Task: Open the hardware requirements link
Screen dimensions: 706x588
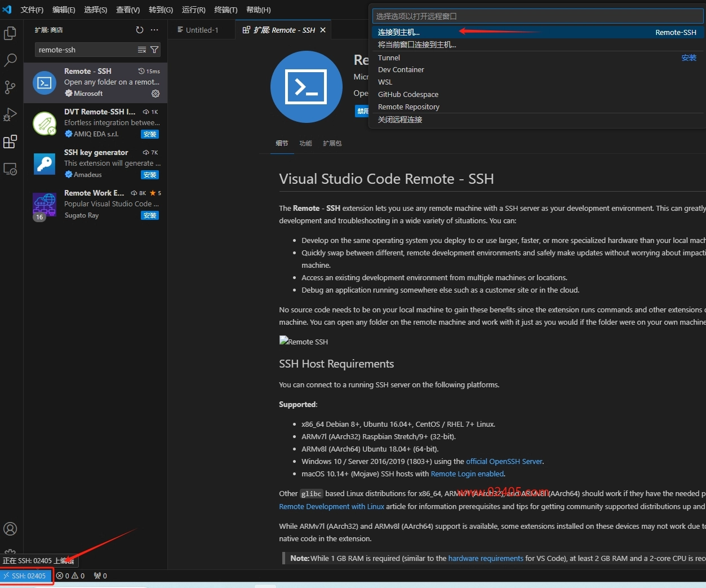Action: (486, 558)
